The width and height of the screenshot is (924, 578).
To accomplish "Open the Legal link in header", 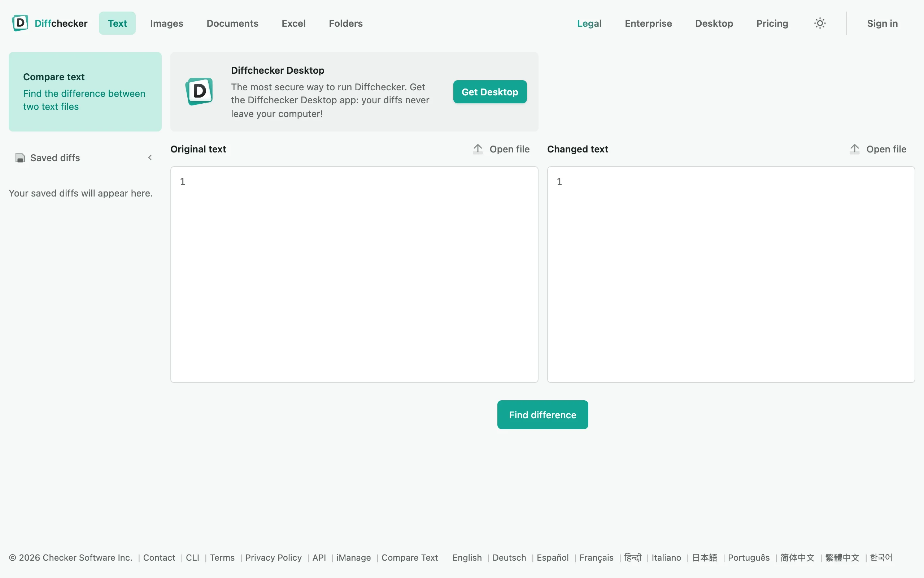I will [589, 23].
